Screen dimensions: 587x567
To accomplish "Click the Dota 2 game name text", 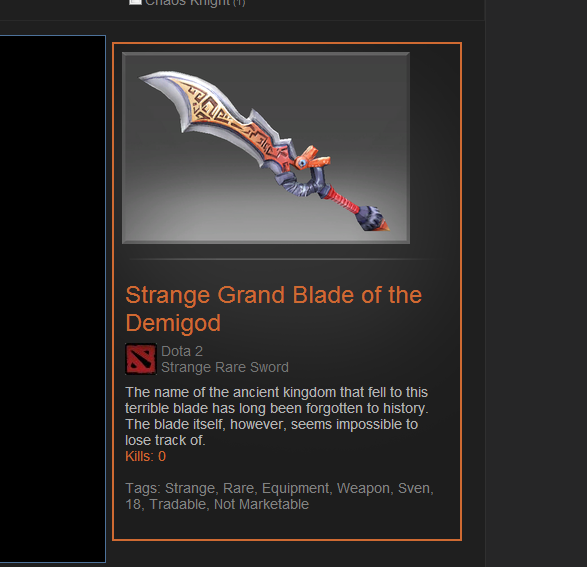I will click(x=182, y=351).
